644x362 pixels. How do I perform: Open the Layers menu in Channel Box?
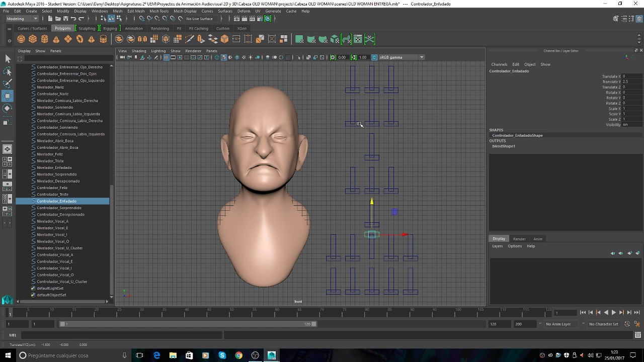497,246
